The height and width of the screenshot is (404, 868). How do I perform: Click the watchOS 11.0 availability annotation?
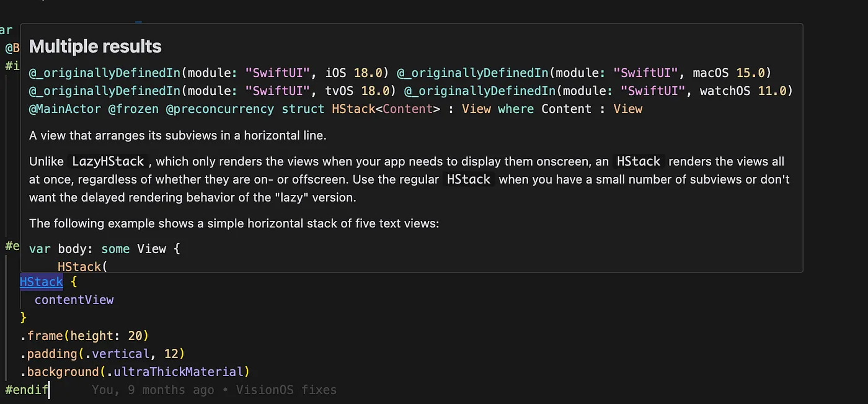tap(742, 91)
